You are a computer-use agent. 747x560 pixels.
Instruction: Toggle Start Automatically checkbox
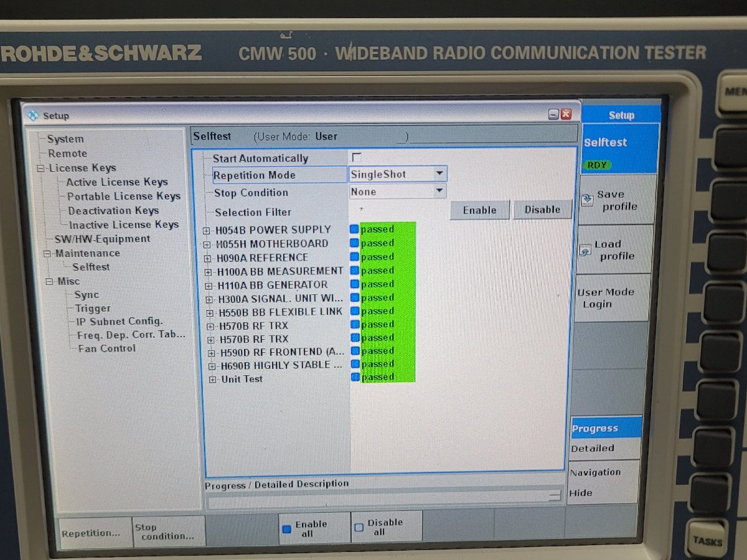(x=357, y=157)
